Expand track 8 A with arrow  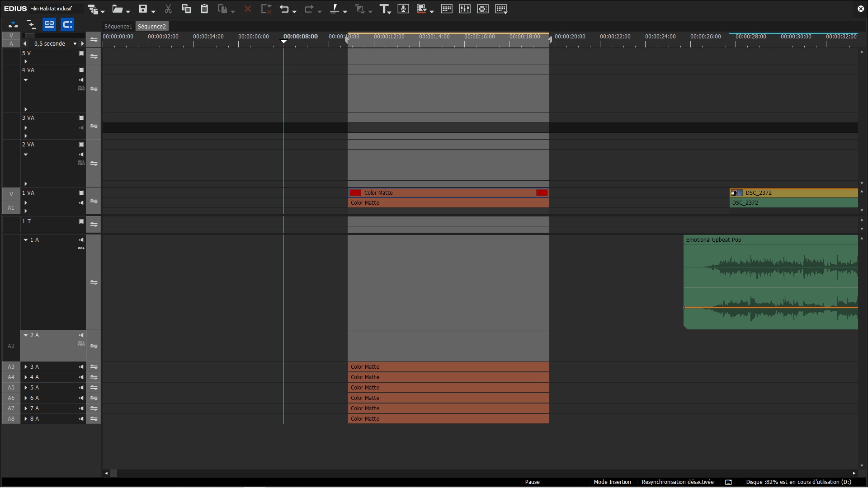point(26,419)
